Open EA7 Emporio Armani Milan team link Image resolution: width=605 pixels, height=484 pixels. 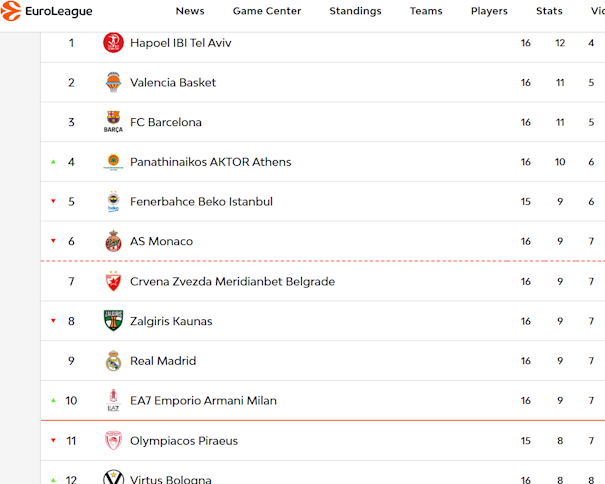click(203, 401)
